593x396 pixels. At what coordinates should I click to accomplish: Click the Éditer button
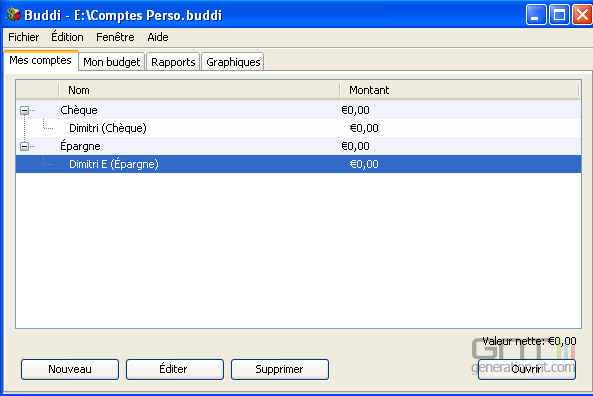pyautogui.click(x=175, y=369)
